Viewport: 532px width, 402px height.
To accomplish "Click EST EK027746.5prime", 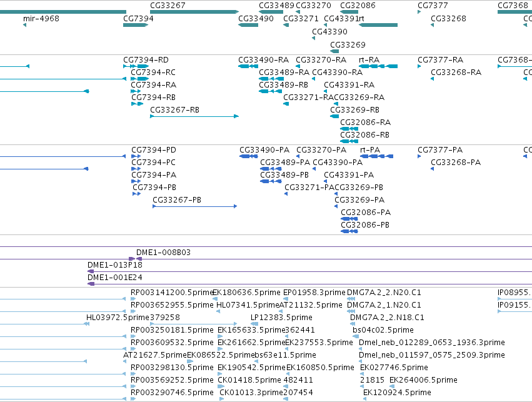I will [x=394, y=368].
